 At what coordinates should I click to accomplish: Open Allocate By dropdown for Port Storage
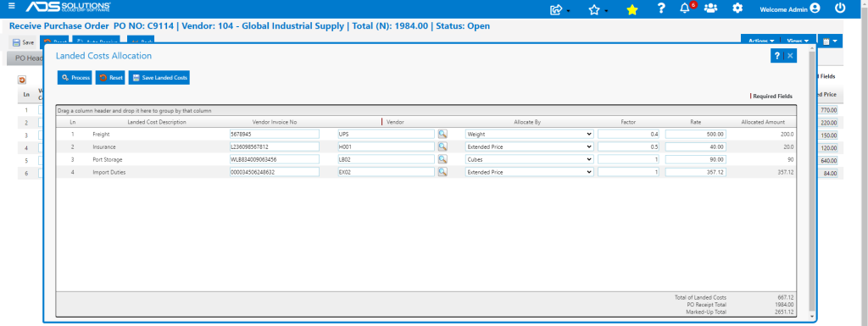(x=529, y=159)
